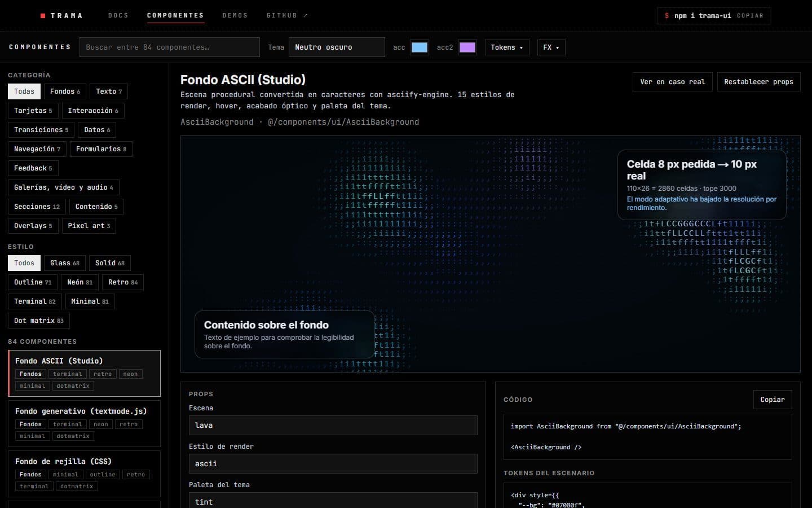
Task: Filter by Neón style
Action: coord(80,282)
